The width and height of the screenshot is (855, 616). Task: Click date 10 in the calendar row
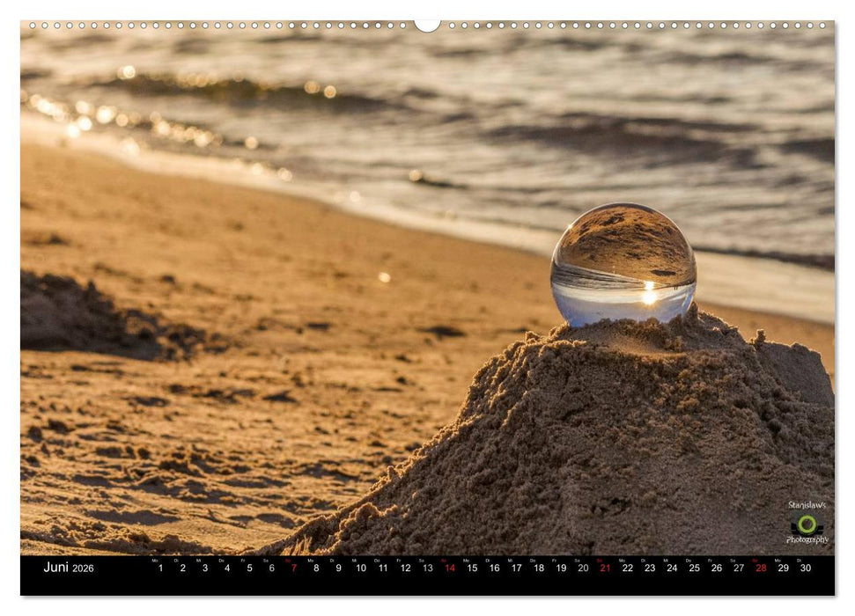tap(360, 568)
